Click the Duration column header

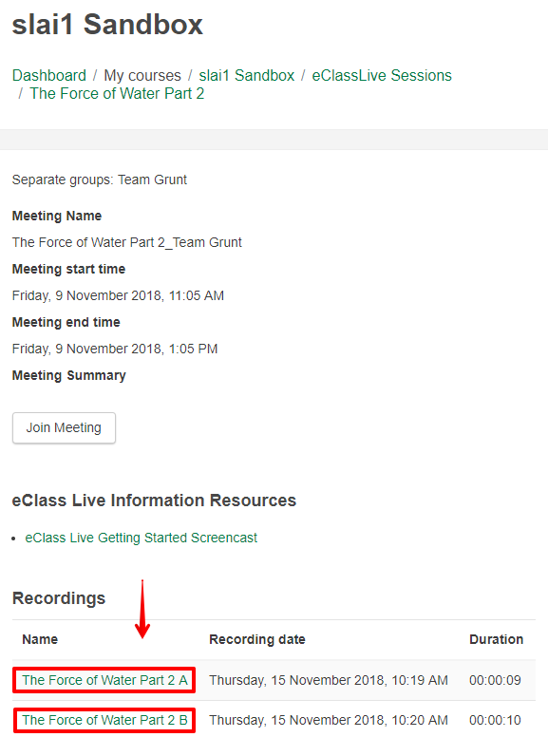(496, 639)
